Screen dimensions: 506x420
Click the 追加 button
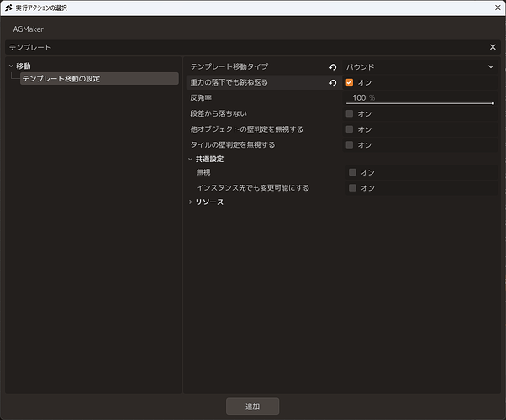tap(252, 406)
